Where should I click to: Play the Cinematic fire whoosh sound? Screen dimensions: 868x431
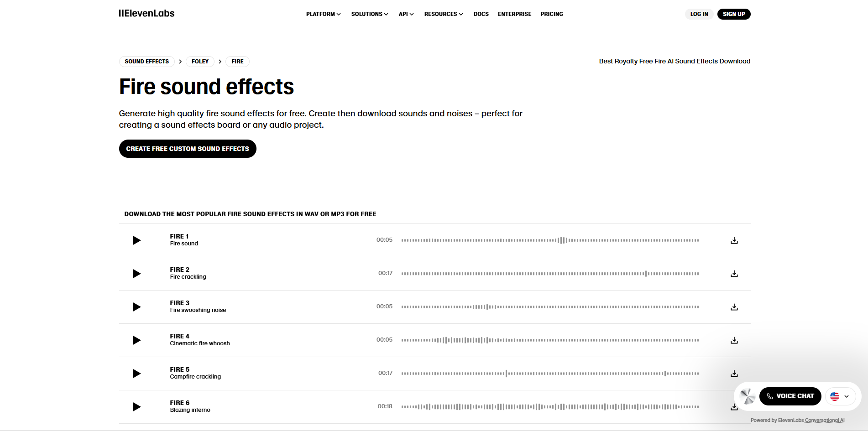[136, 340]
